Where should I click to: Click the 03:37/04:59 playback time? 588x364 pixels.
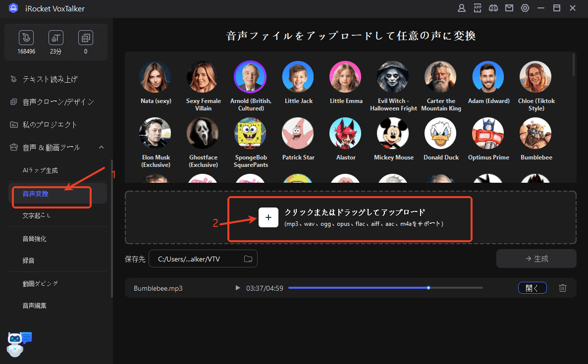tap(265, 288)
